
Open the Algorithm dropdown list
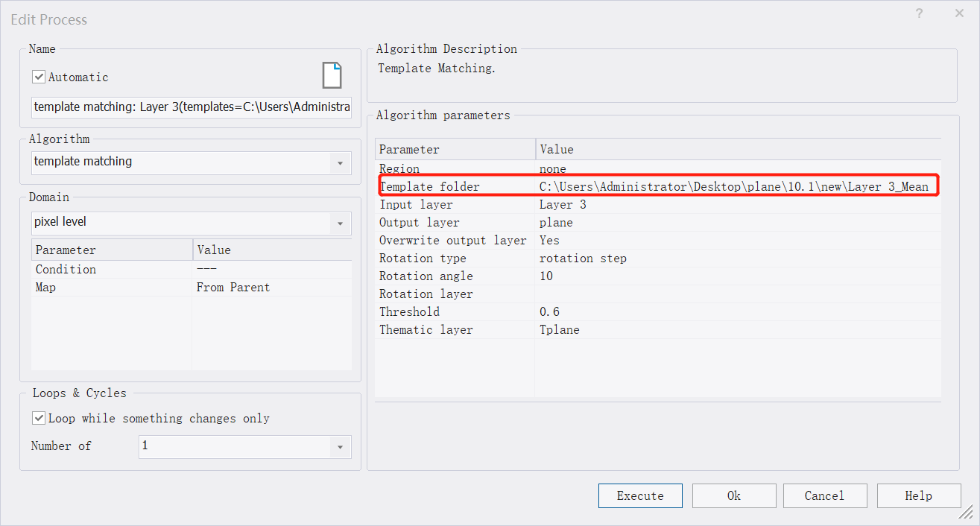click(x=340, y=163)
